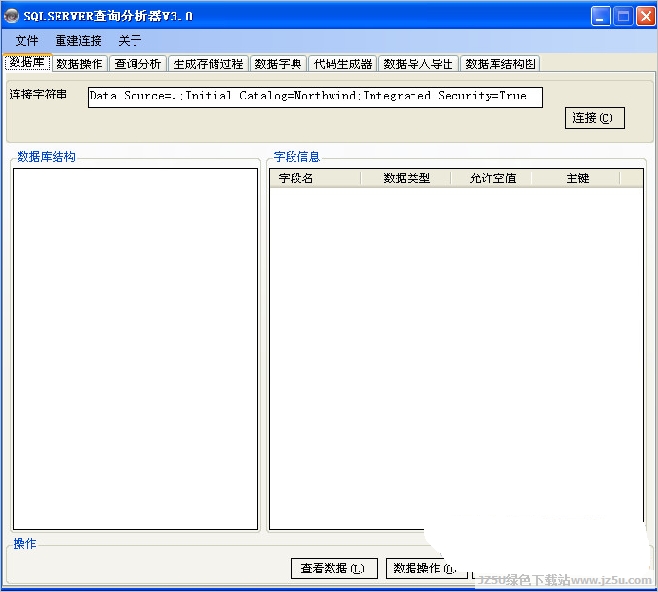Screen dimensions: 658x592
Task: Close the SQLSERVER查询分析器 window
Action: coord(646,16)
